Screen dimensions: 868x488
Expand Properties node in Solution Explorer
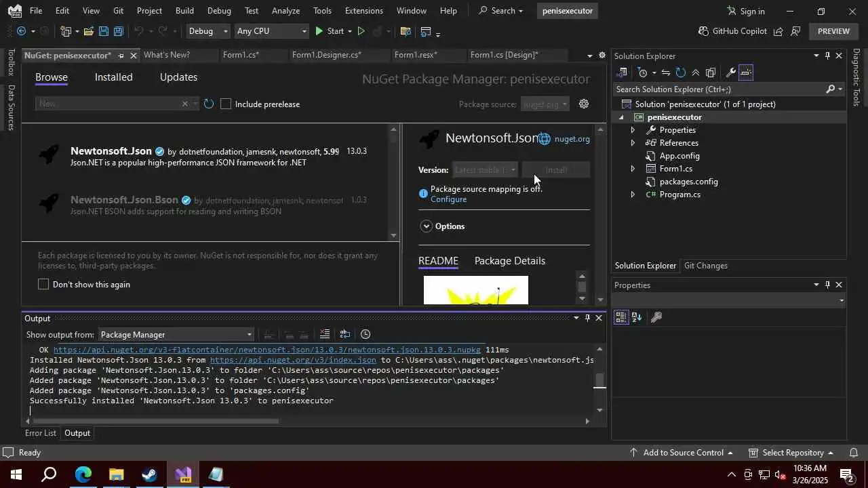pyautogui.click(x=633, y=130)
